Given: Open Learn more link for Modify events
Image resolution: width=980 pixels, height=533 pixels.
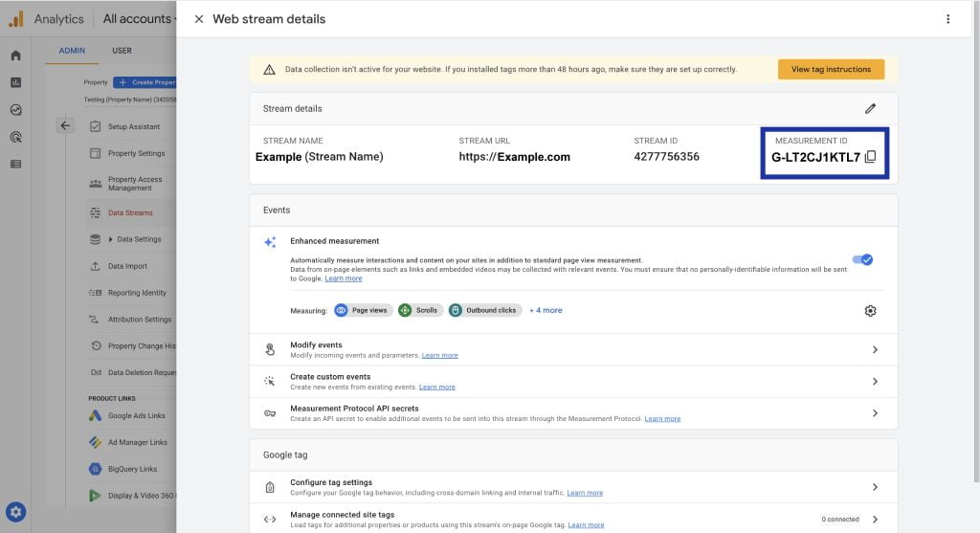Looking at the screenshot, I should coord(439,356).
